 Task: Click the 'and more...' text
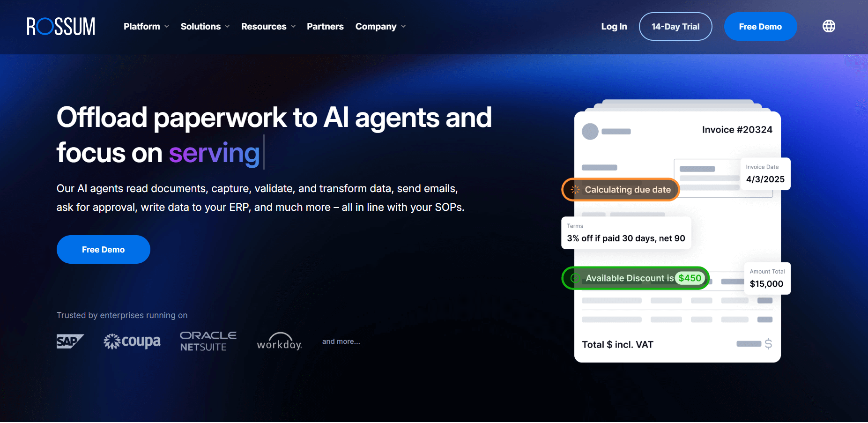click(341, 341)
